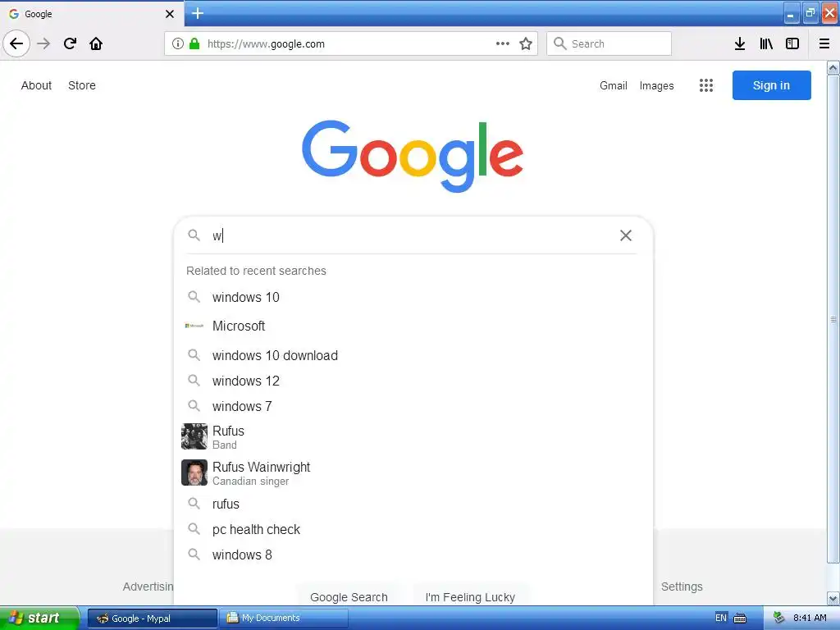Select lowercase "rufus" search suggestion

coord(413,504)
